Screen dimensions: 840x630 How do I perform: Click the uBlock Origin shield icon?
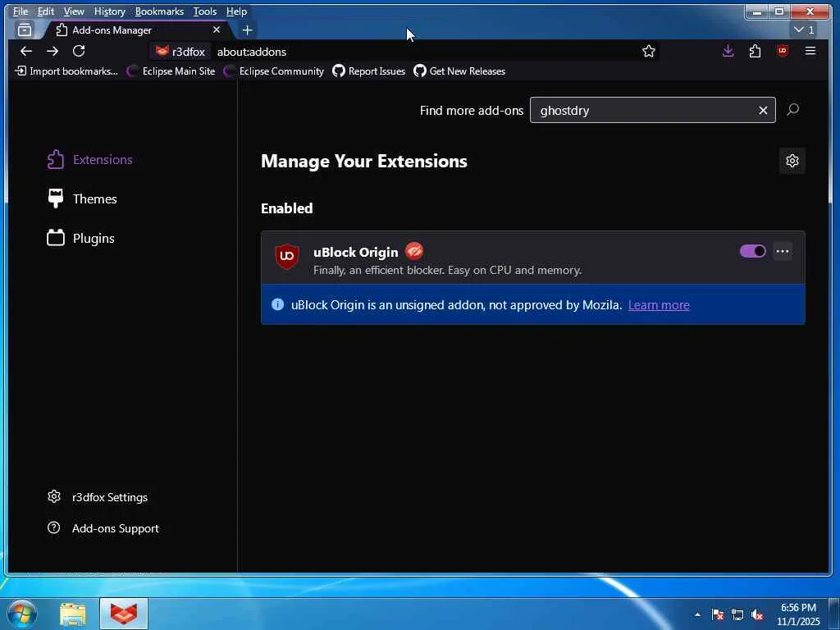click(x=287, y=257)
